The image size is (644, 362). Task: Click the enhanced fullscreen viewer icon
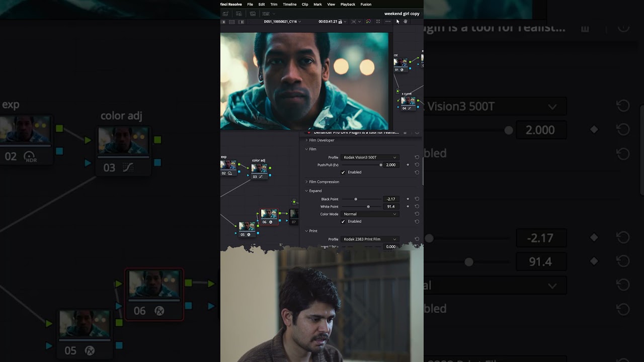tap(378, 22)
